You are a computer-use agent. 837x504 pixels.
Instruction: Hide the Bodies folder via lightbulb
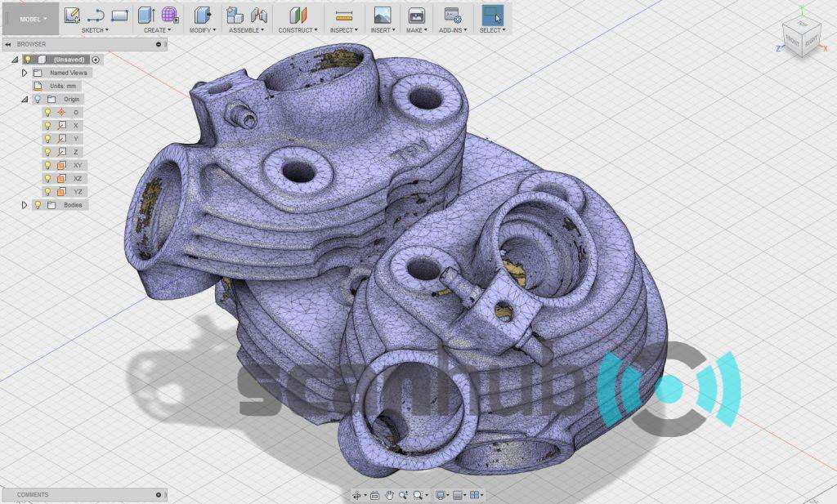point(38,205)
